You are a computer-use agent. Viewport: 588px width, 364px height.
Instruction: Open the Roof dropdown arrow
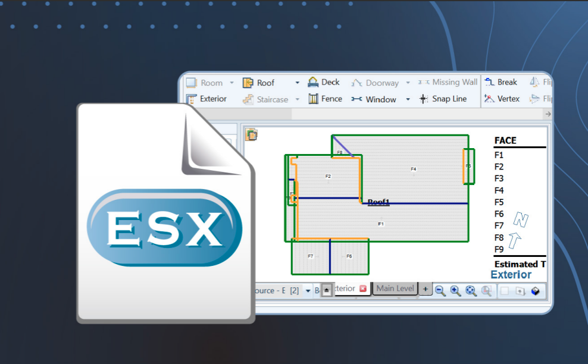pos(297,83)
